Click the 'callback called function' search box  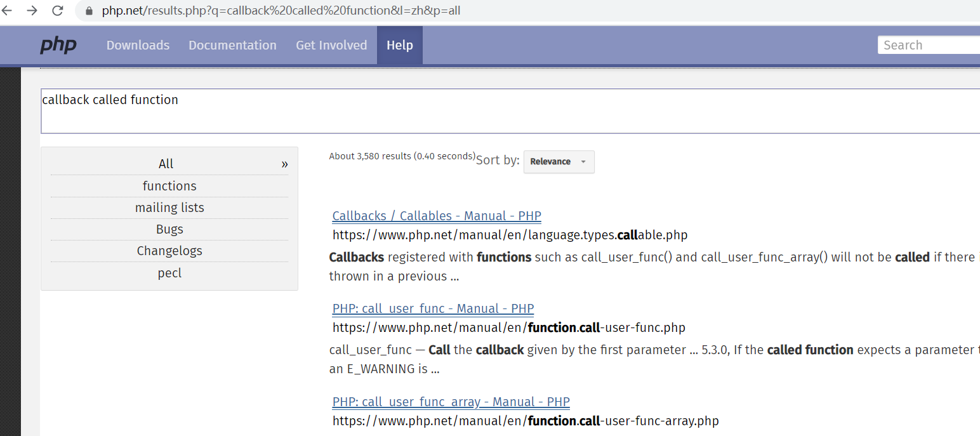coord(508,111)
